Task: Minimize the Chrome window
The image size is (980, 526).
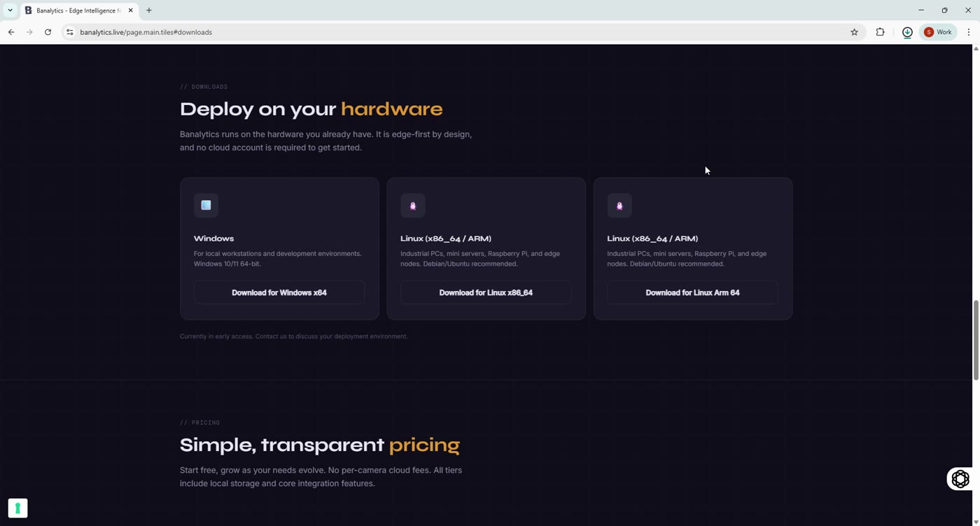Action: tap(921, 10)
